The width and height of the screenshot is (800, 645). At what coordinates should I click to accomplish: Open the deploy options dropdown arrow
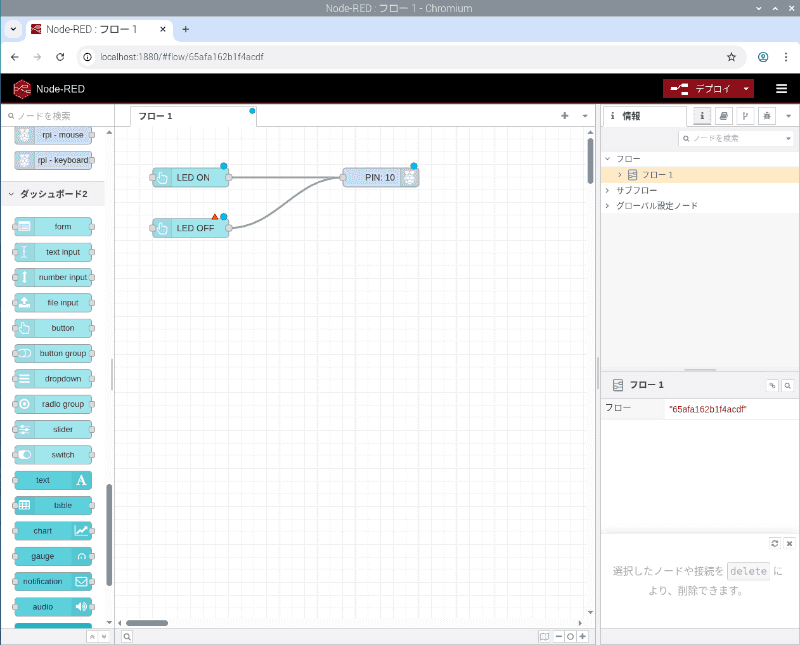(746, 89)
